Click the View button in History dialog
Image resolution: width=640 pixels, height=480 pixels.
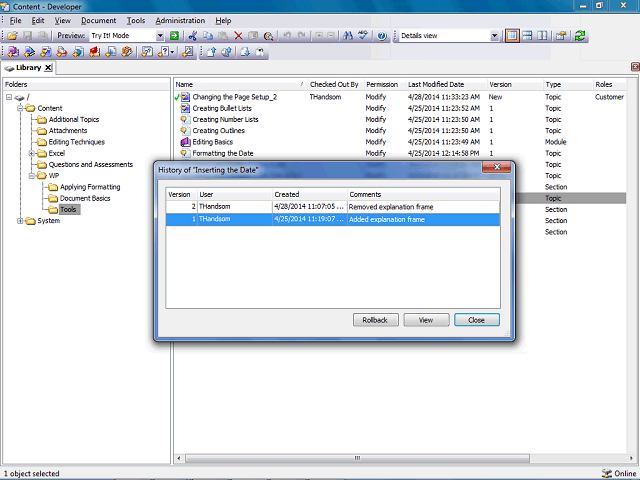point(426,320)
